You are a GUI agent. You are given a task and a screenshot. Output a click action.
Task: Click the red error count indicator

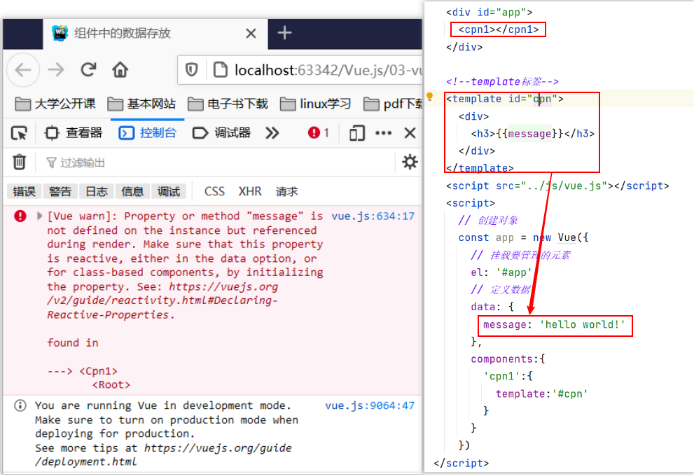click(x=319, y=132)
